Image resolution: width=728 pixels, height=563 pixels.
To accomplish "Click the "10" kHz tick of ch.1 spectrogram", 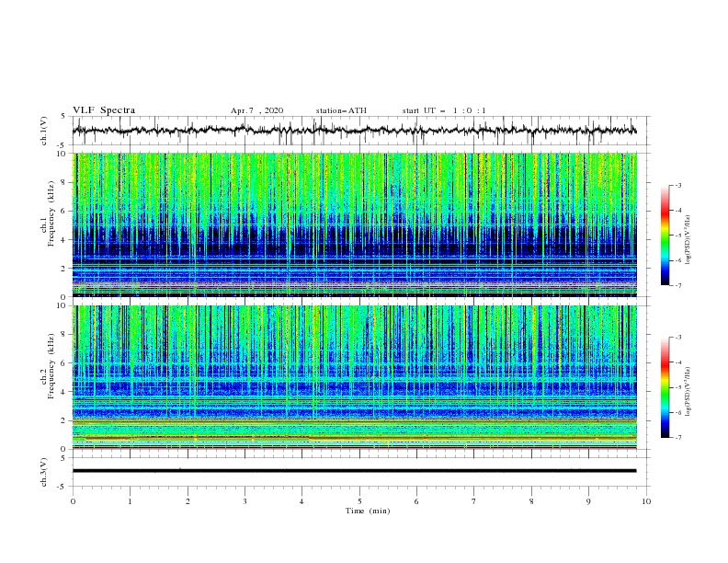I will [62, 154].
